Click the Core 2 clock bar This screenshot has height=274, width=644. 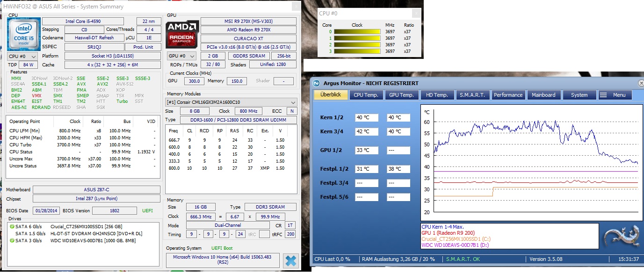point(357,45)
